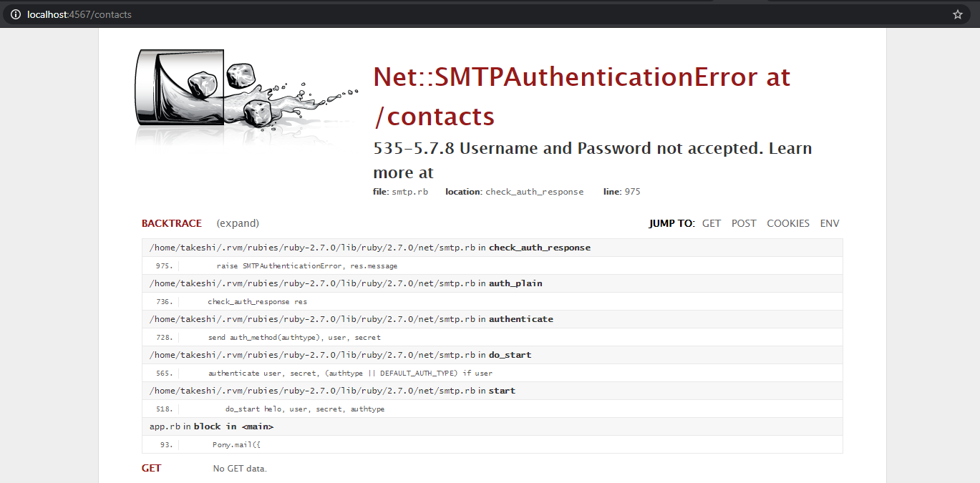Open the app.rb block in <main> frame
980x483 pixels.
tap(493, 426)
